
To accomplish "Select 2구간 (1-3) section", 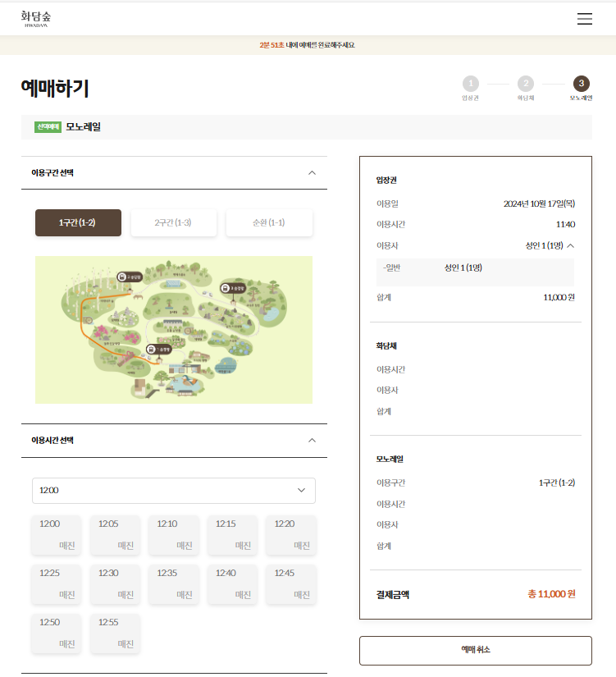I will point(174,222).
